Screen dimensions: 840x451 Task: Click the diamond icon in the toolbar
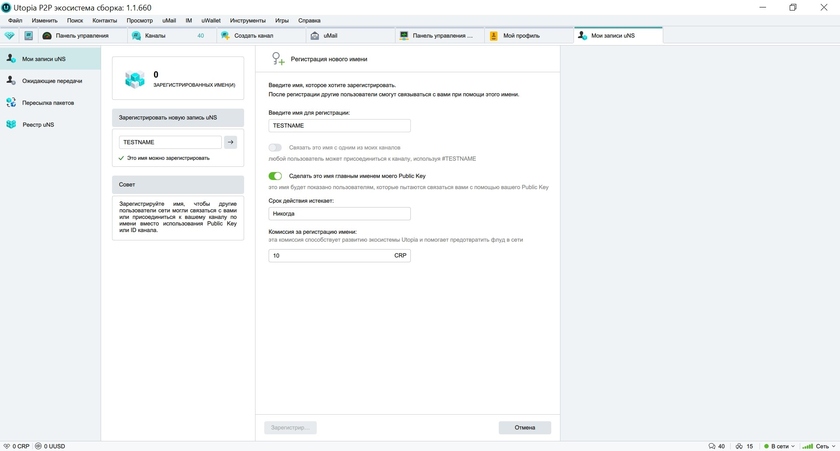[x=10, y=36]
